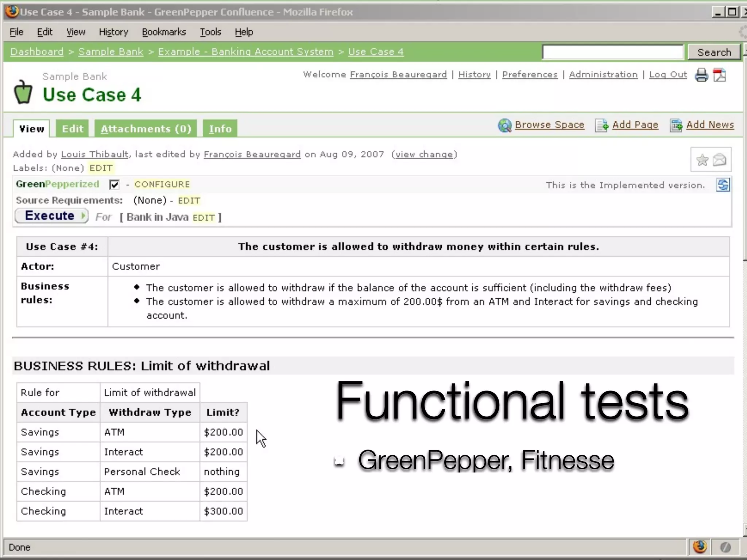
Task: Open the Tools menu
Action: click(210, 32)
